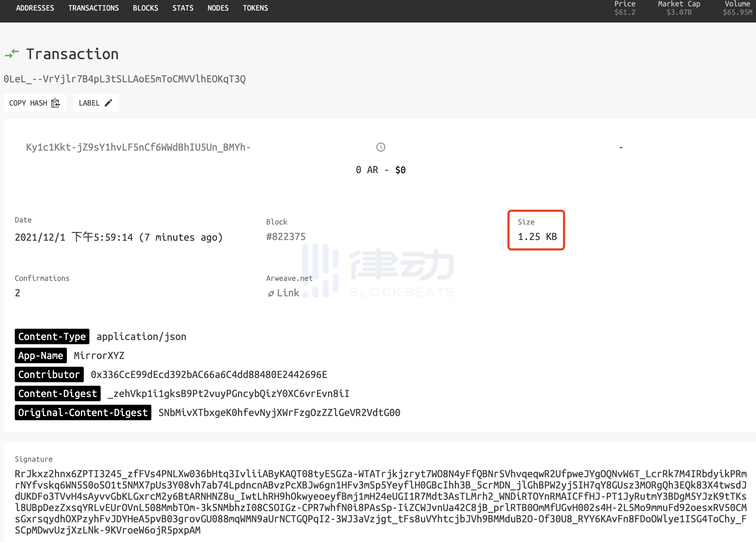Click the chain link icon under Arweave.net

[x=271, y=294]
